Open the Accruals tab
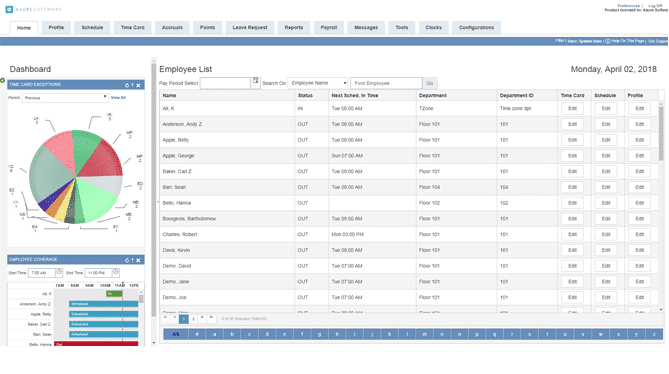This screenshot has height=374, width=669. click(x=172, y=27)
